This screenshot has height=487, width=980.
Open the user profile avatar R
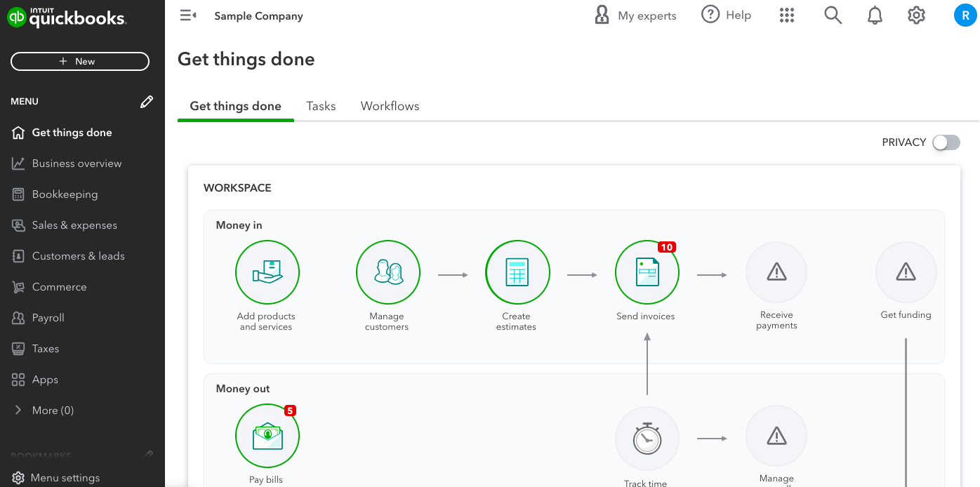(965, 15)
